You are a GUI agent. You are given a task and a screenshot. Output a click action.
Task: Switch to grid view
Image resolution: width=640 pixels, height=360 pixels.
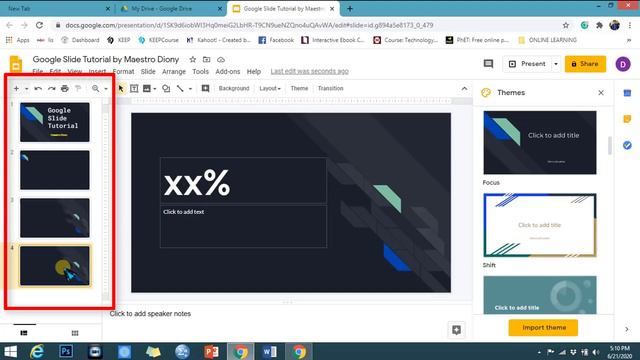pyautogui.click(x=75, y=333)
